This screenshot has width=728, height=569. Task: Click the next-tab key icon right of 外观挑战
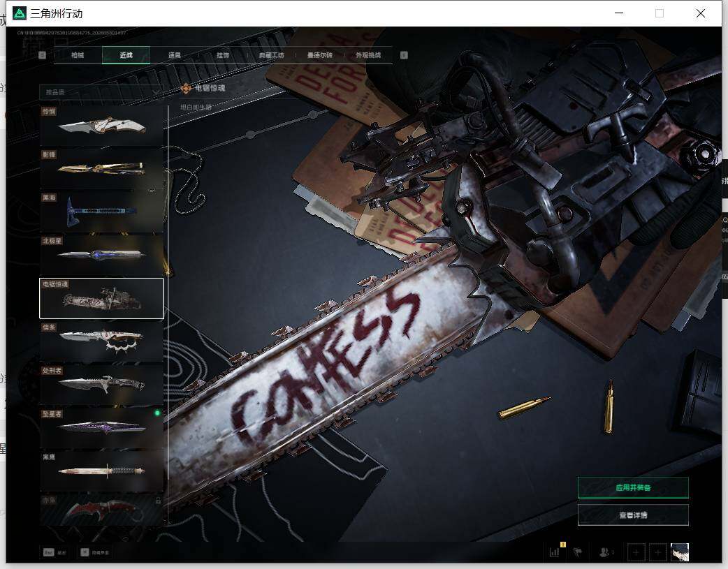404,55
